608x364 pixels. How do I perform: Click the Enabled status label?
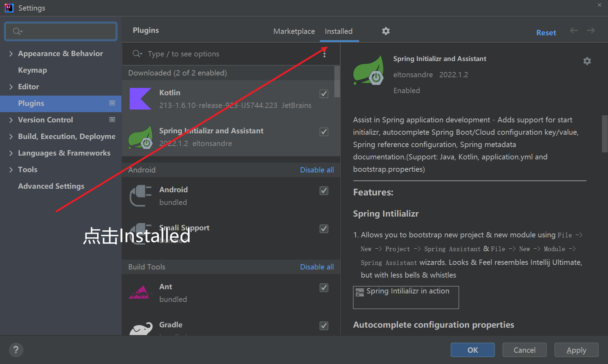406,91
